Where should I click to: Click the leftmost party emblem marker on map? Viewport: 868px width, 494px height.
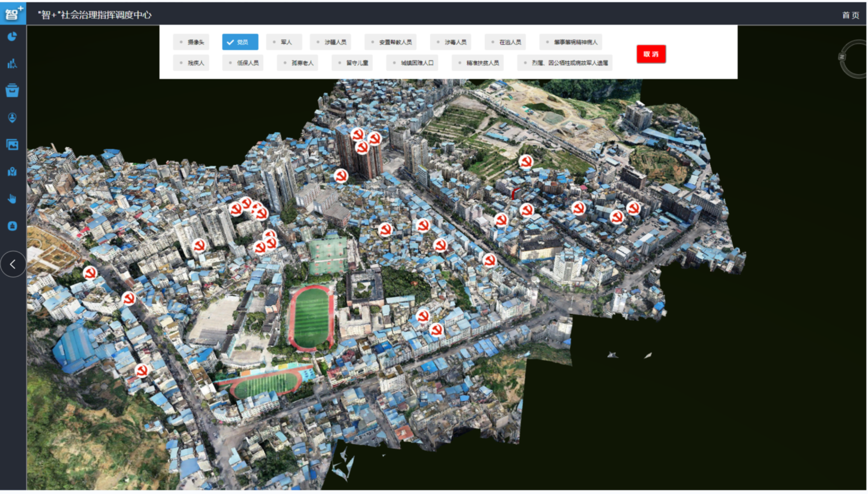pyautogui.click(x=90, y=273)
